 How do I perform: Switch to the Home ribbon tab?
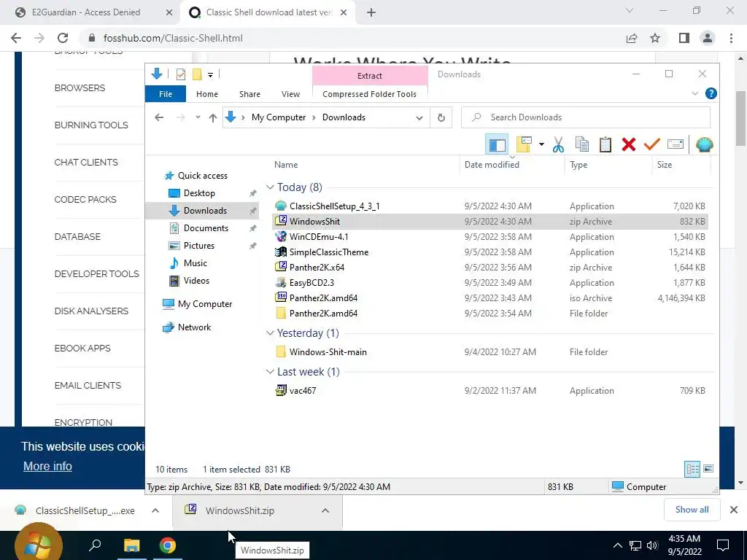coord(206,94)
